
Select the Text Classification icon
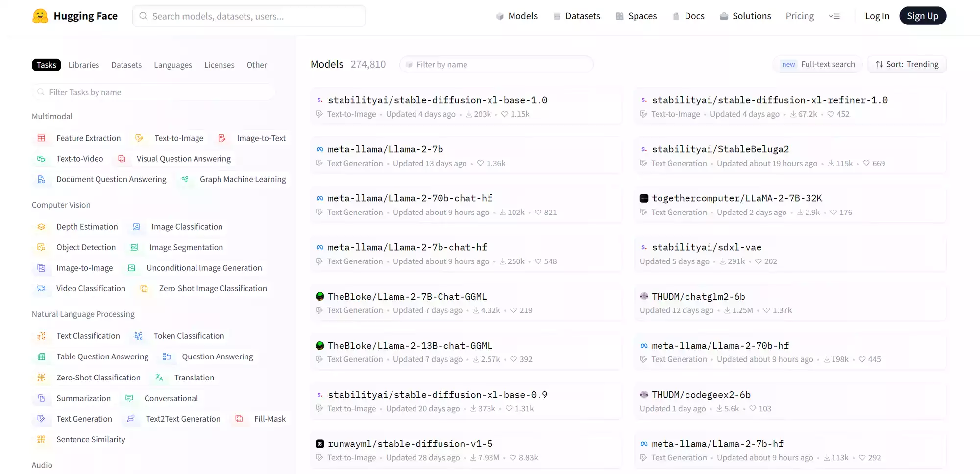pos(41,336)
